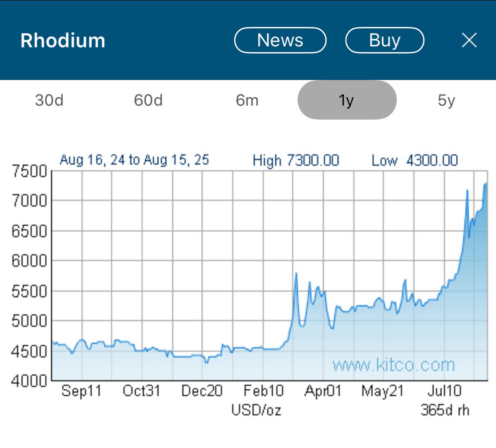
Task: Click the '365d rh' label
Action: (x=445, y=410)
